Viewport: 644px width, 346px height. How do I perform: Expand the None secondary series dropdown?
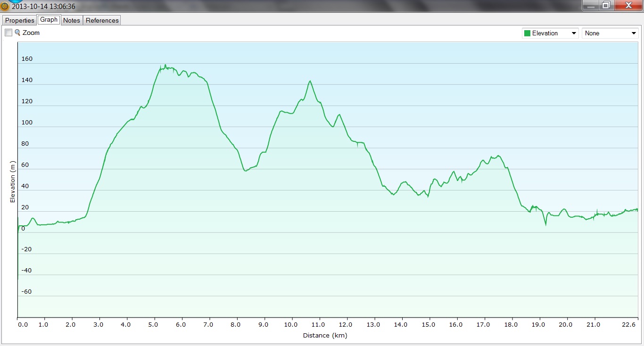pyautogui.click(x=633, y=33)
